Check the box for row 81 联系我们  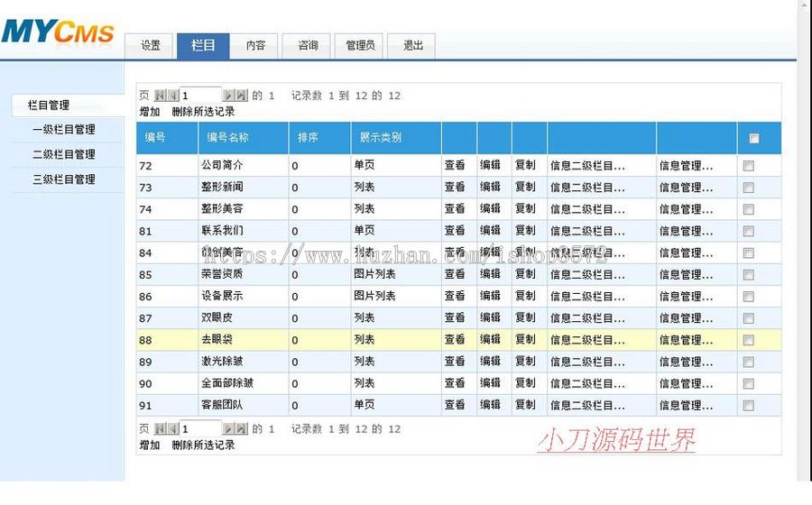click(748, 231)
